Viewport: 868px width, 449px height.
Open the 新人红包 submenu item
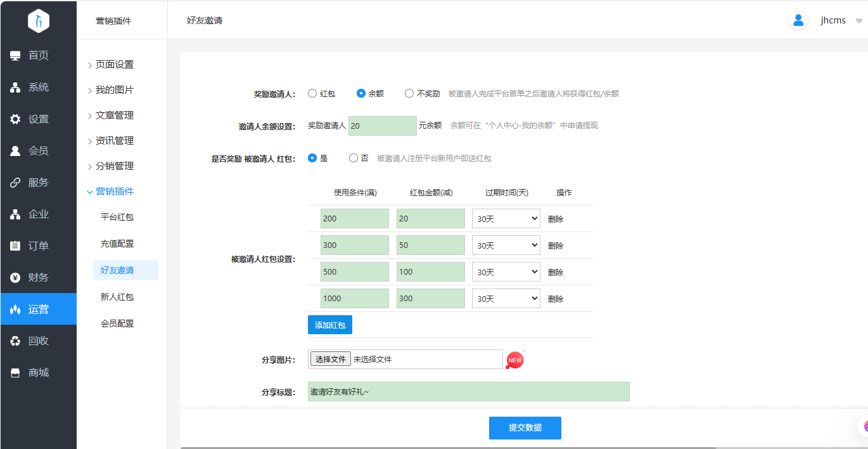(117, 297)
